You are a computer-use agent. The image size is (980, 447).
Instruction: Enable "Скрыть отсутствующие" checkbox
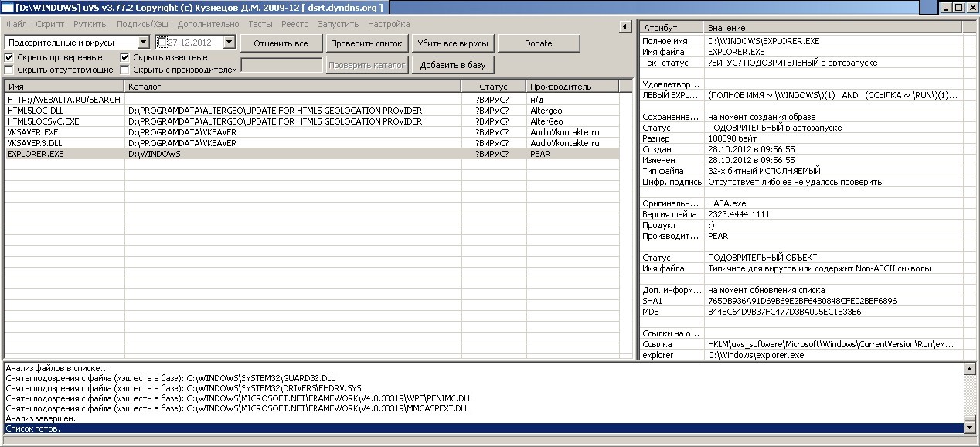pos(9,70)
